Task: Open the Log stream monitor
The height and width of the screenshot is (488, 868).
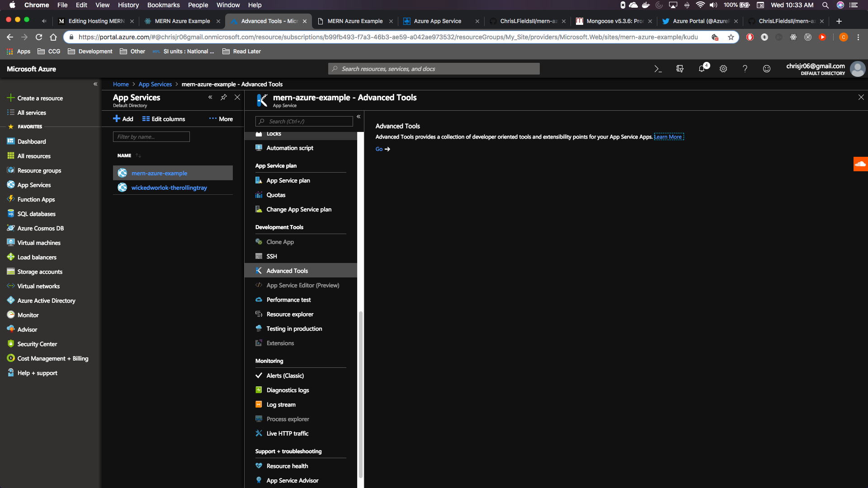Action: [x=280, y=404]
